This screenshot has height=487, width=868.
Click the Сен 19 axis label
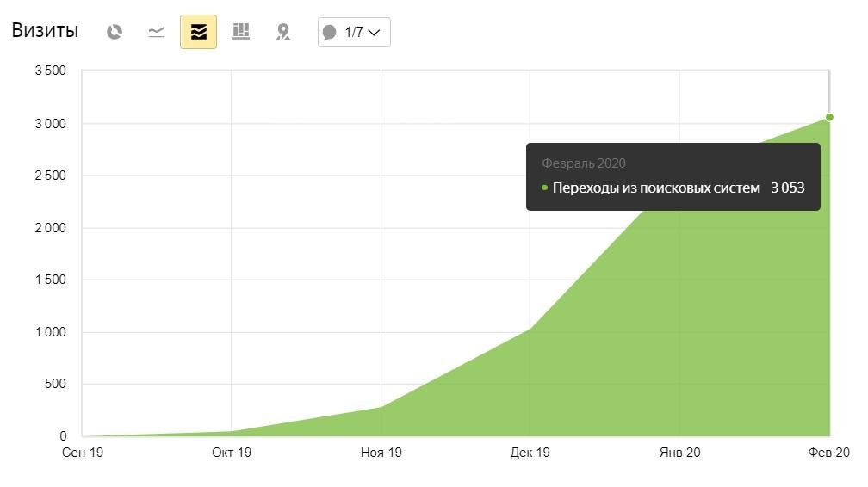83,453
